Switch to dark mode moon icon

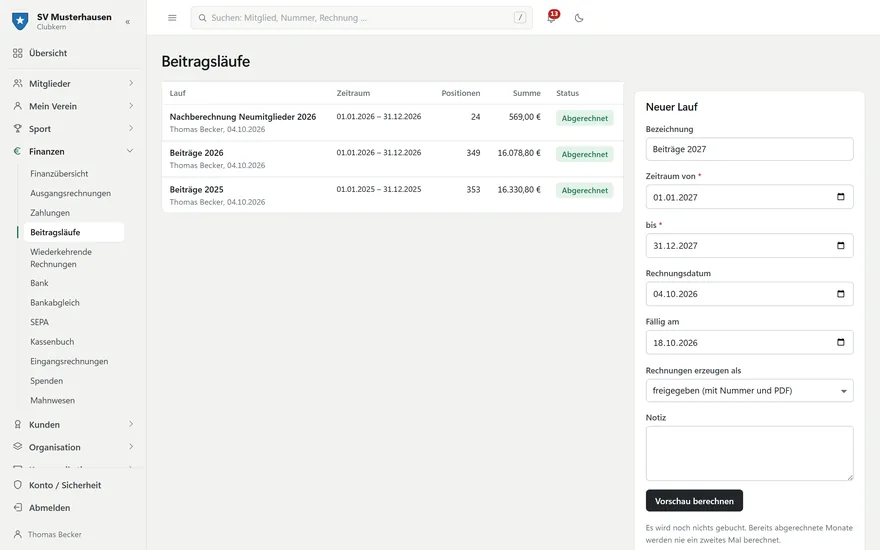(x=579, y=18)
